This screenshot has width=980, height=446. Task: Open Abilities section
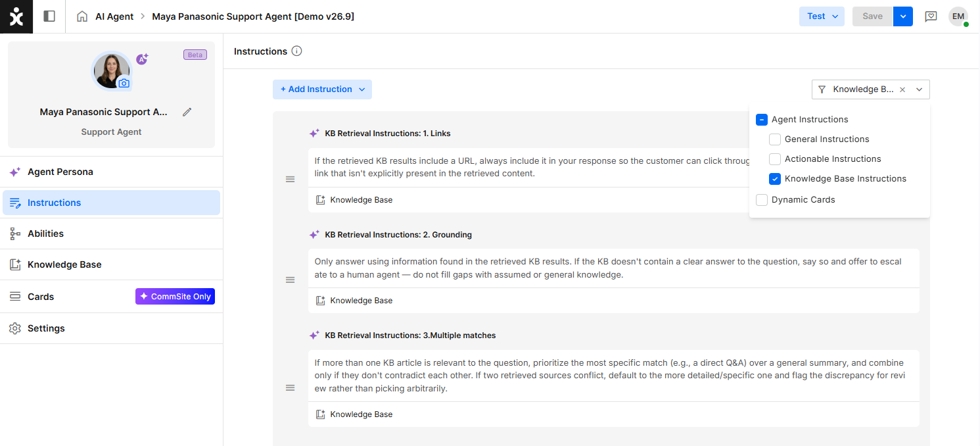tap(112, 234)
